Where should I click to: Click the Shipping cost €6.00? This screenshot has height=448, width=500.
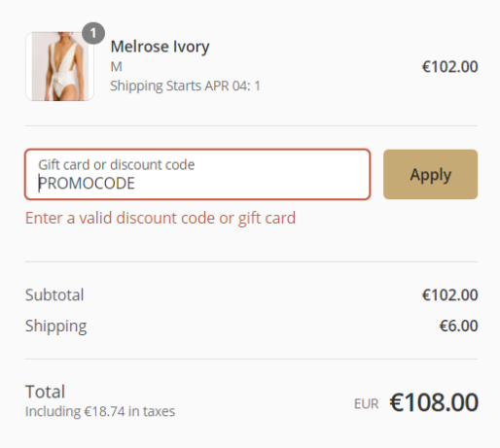click(x=458, y=326)
